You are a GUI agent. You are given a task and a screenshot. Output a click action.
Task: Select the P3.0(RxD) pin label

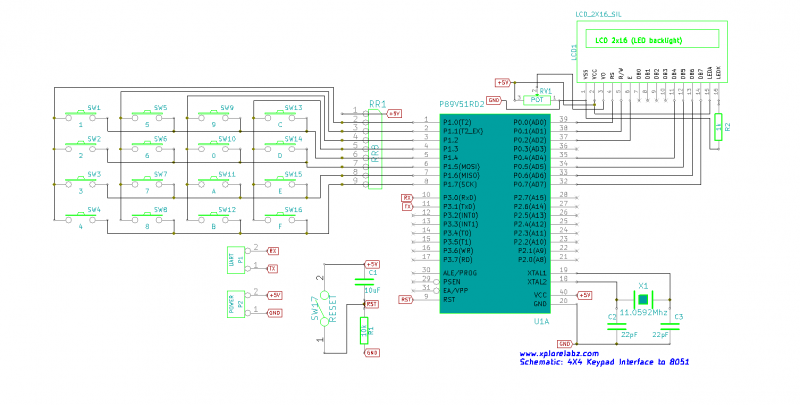click(459, 197)
